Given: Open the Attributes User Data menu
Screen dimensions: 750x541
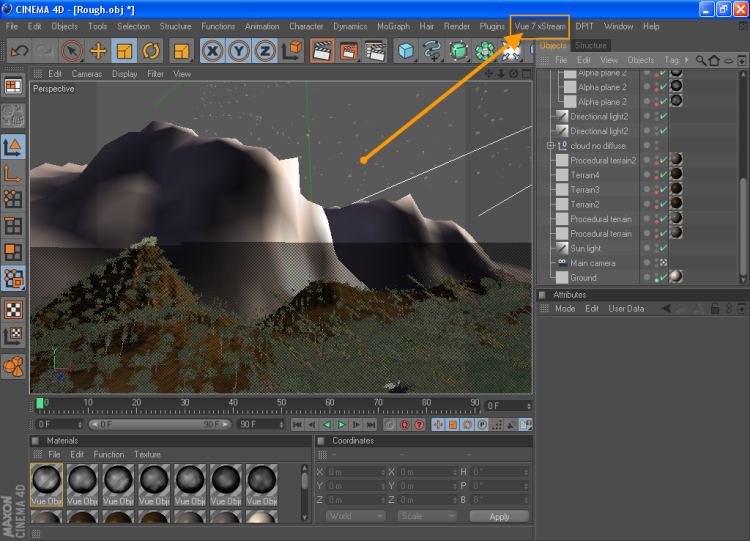Looking at the screenshot, I should (x=626, y=309).
